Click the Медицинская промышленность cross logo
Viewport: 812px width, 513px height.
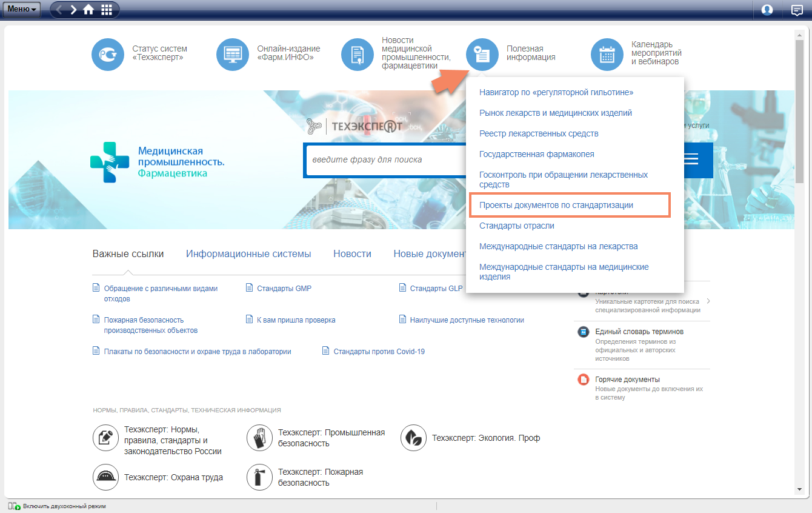pos(110,162)
